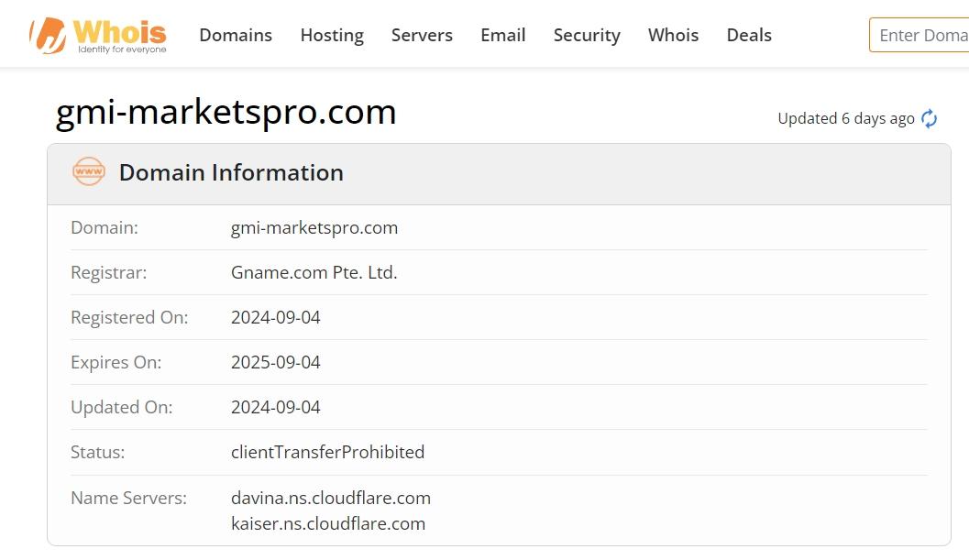Screen dimensions: 969x560
Task: Click the www globe icon beside Domain Information
Action: coord(89,171)
